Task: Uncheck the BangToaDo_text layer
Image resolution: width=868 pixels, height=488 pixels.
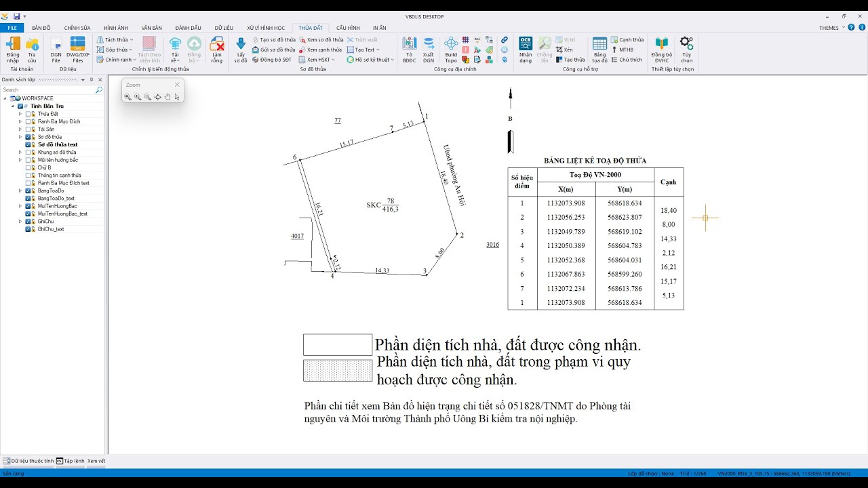Action: pyautogui.click(x=28, y=198)
